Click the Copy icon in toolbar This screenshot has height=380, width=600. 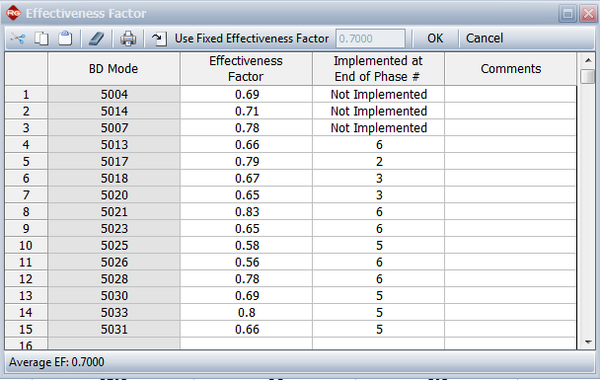(x=41, y=39)
